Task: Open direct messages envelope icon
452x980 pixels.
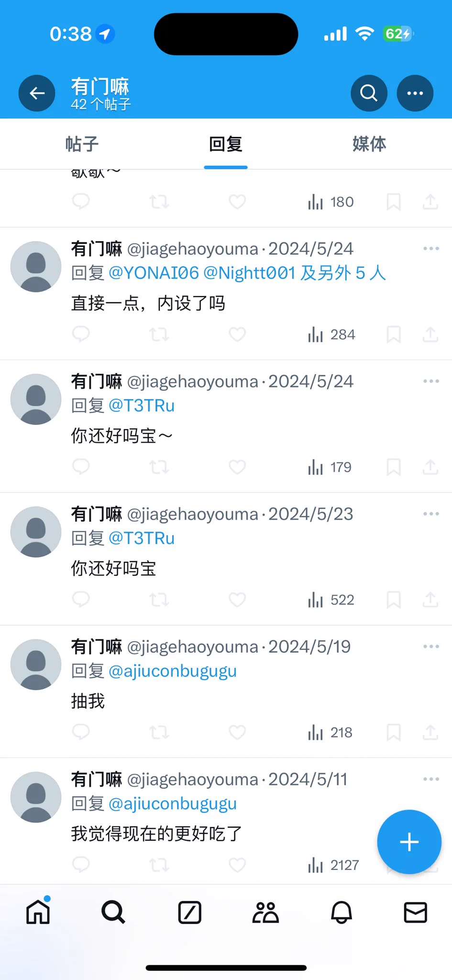Action: 415,913
